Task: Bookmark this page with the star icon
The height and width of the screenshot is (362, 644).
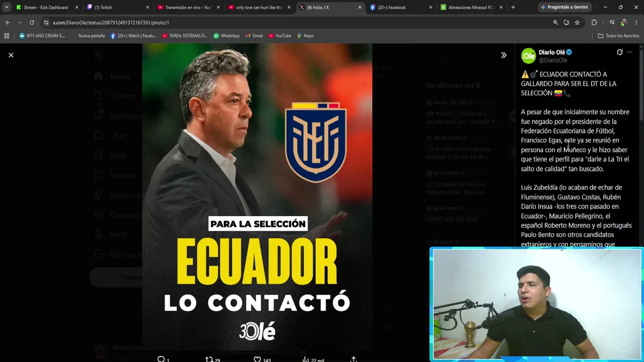Action: click(x=577, y=23)
